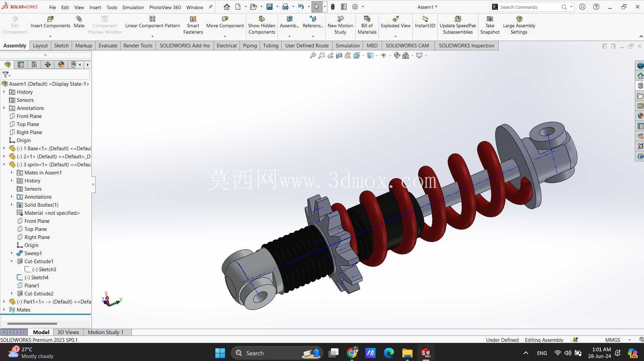644x361 pixels.
Task: Open the Insert menu
Action: pos(95,7)
